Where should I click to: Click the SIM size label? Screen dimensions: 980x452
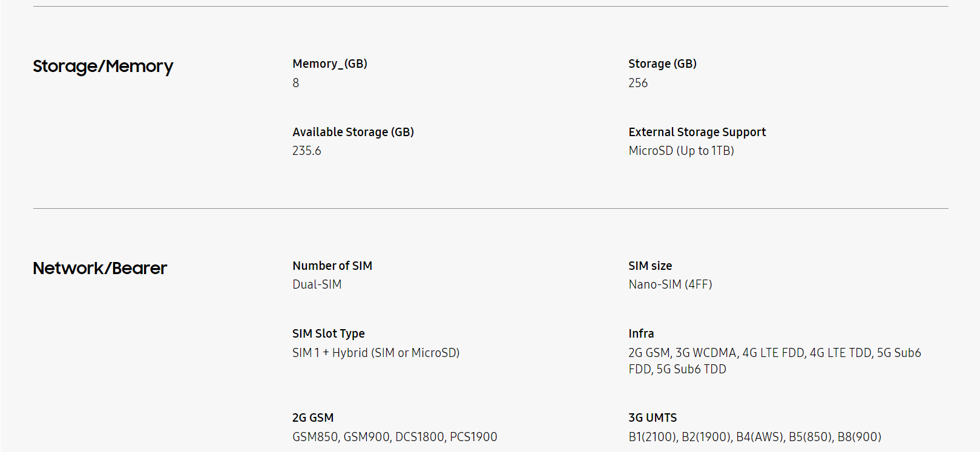point(650,266)
